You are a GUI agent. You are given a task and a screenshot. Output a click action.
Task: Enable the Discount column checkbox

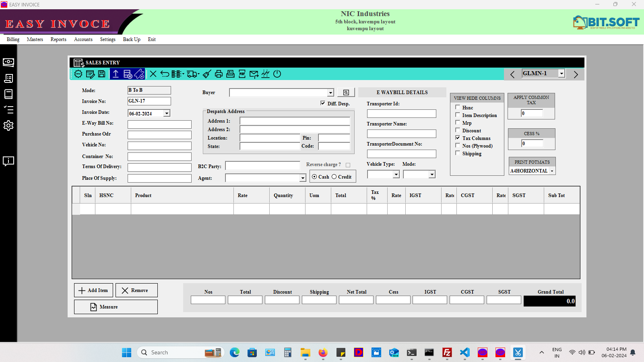click(x=458, y=130)
